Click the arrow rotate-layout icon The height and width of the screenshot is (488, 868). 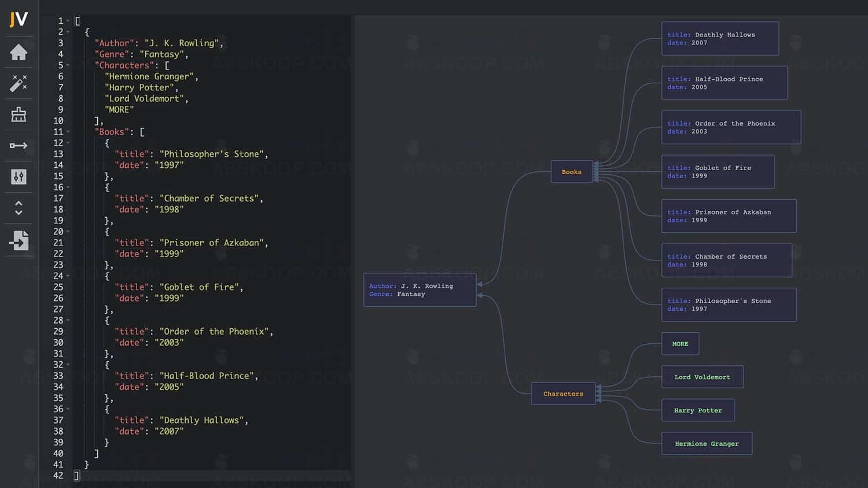pos(19,145)
